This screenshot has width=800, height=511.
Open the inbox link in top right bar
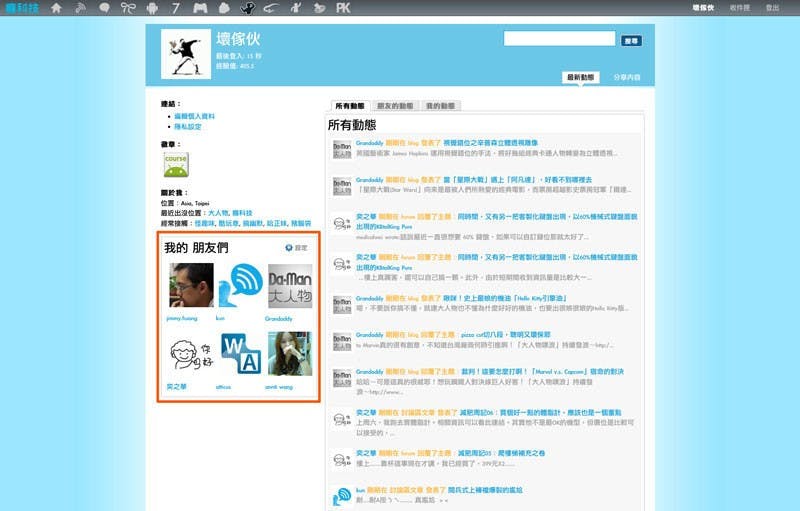click(739, 8)
